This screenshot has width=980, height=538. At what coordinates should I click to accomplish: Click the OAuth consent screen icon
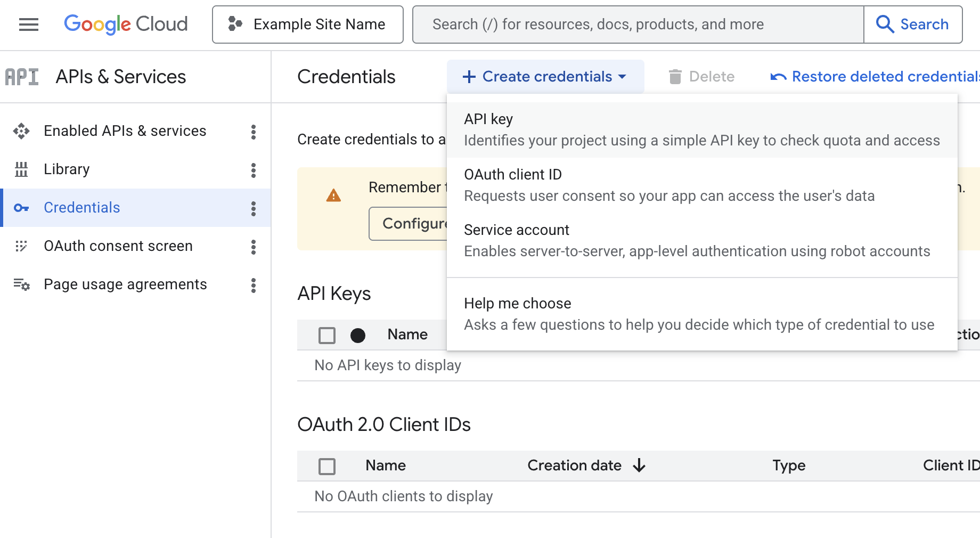tap(21, 246)
